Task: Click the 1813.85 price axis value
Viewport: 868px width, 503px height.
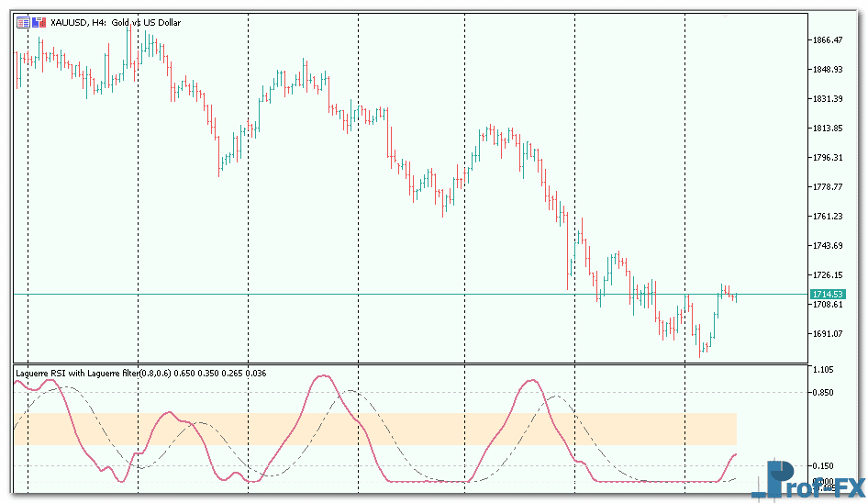Action: 827,128
